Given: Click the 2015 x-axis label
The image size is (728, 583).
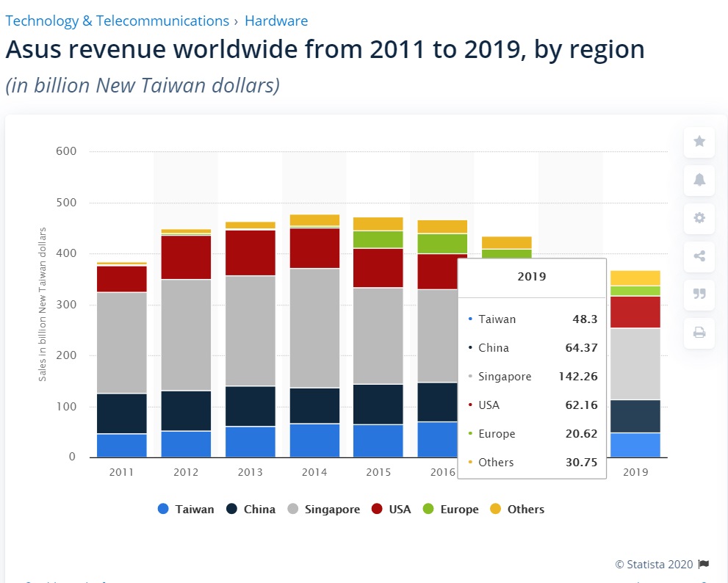Looking at the screenshot, I should click(x=378, y=472).
